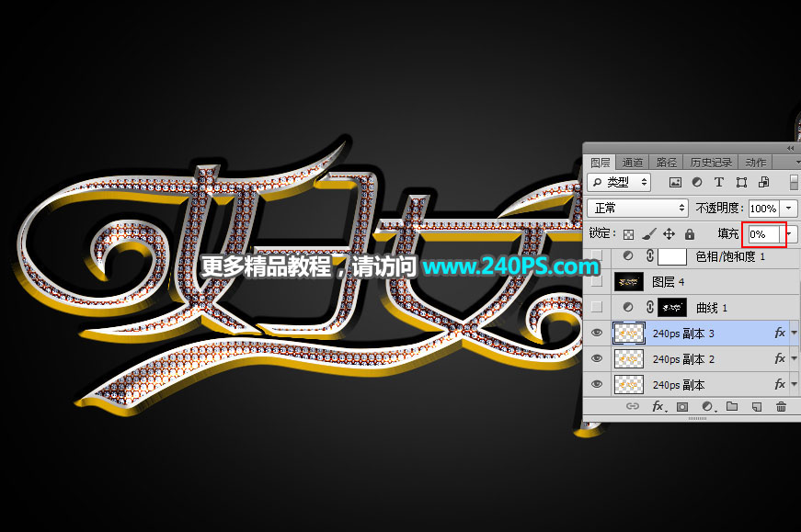Create new group folder icon
801x532 pixels.
coord(732,406)
